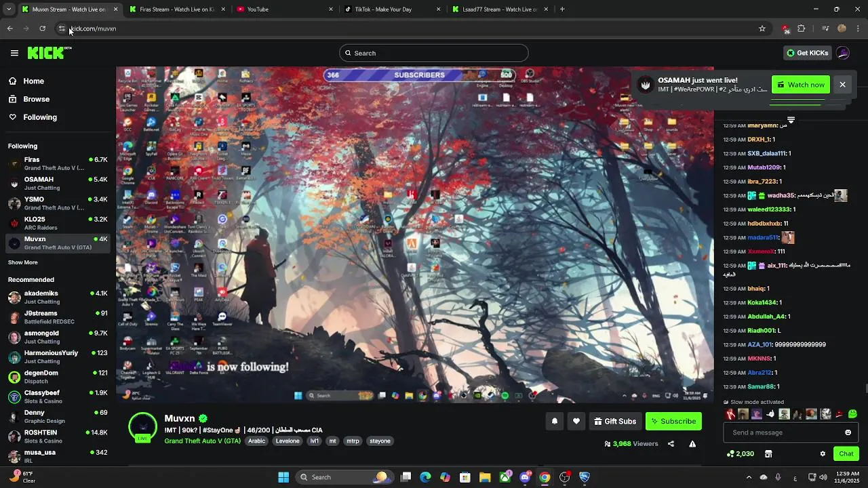The image size is (868, 488).
Task: Bookmark this page with the star icon
Action: [762, 28]
